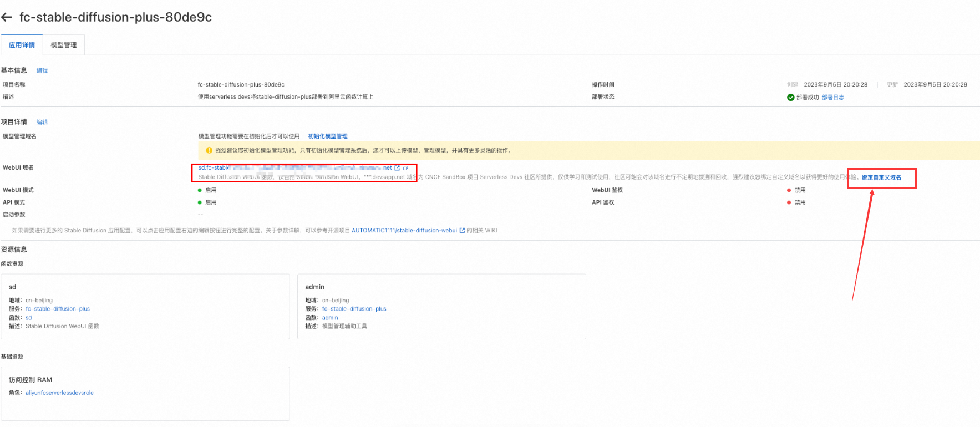This screenshot has height=427, width=980.
Task: Click the 基础资源 subheading
Action: tap(12, 357)
